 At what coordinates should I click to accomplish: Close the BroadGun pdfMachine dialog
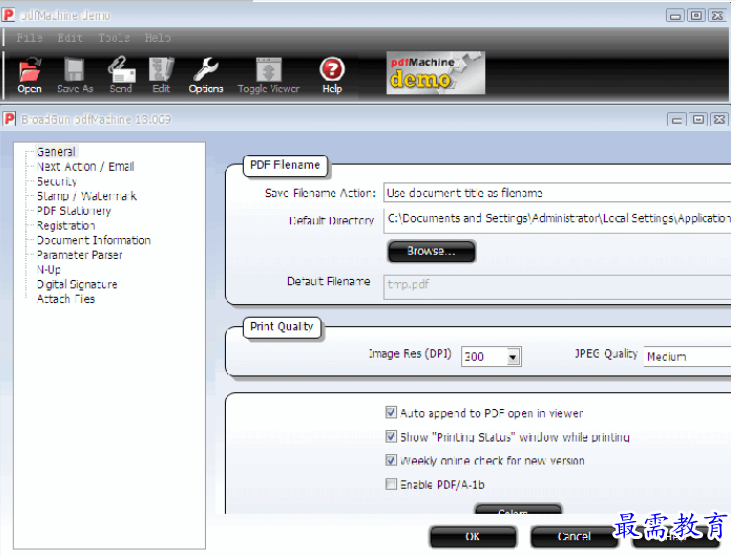pyautogui.click(x=719, y=120)
